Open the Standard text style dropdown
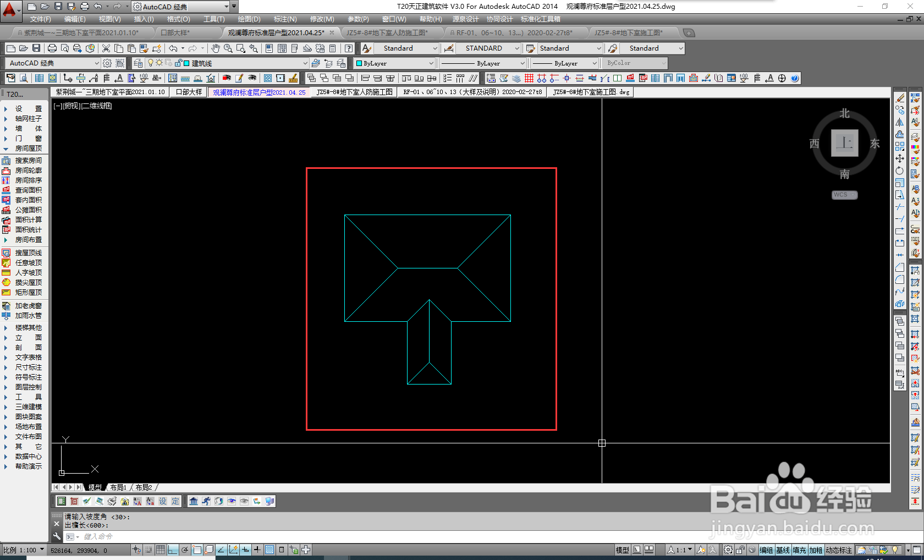 pyautogui.click(x=407, y=48)
